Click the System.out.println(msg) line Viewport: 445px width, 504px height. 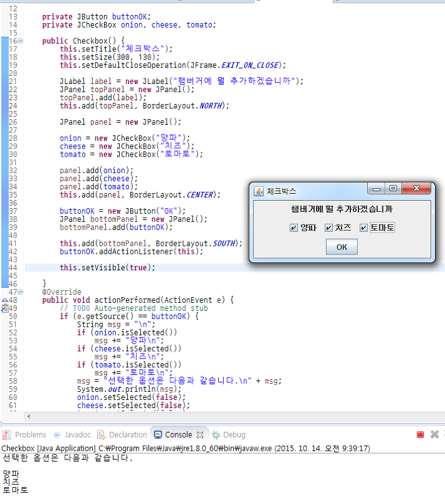click(x=129, y=389)
